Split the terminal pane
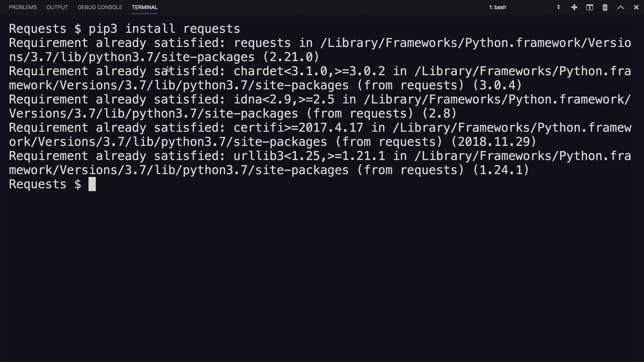Image resolution: width=644 pixels, height=362 pixels. 590,7
